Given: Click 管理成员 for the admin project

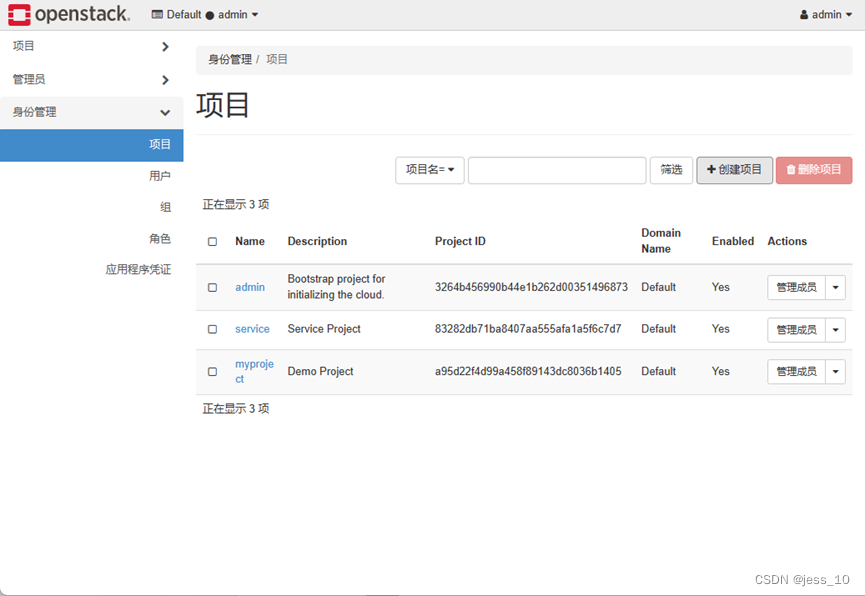Looking at the screenshot, I should point(796,288).
